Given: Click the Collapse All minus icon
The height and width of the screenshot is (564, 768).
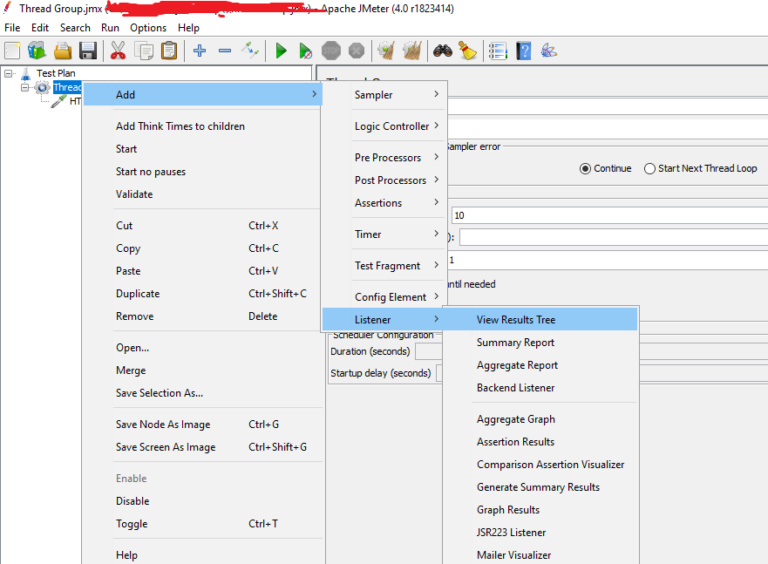Looking at the screenshot, I should pos(225,50).
